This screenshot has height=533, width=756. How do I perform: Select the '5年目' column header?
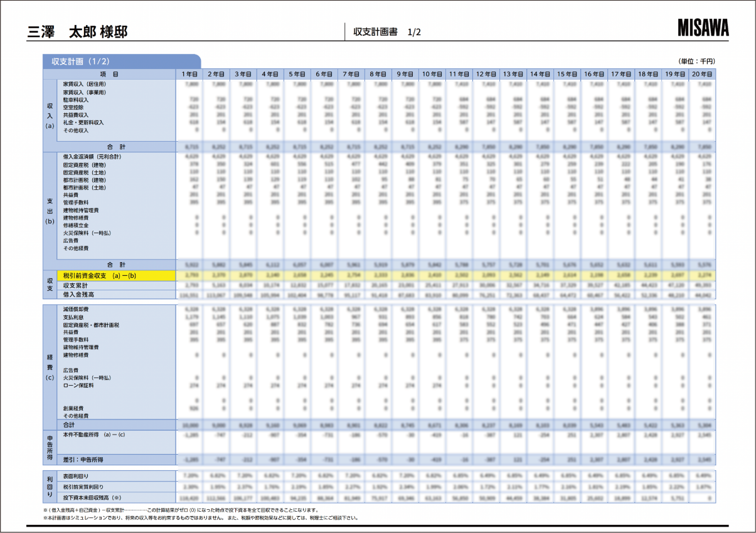coord(297,74)
